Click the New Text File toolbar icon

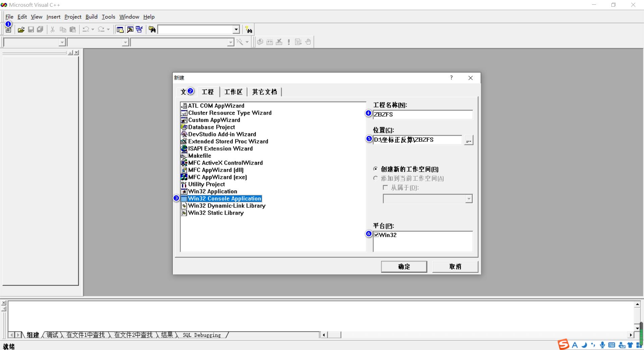8,30
